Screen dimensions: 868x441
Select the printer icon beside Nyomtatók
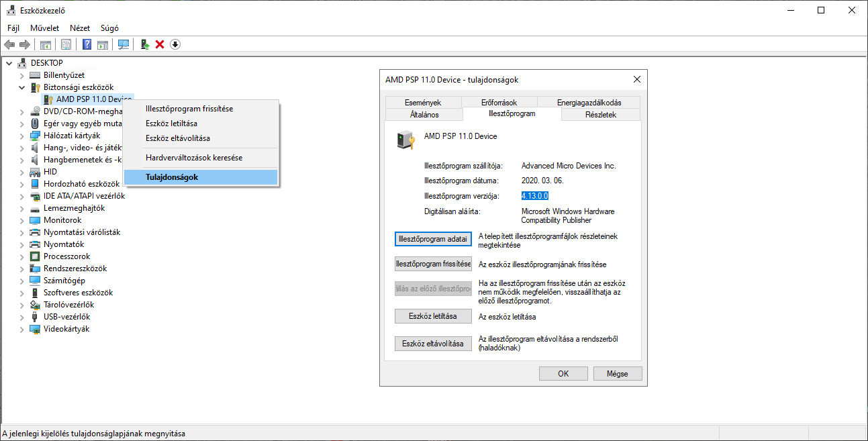click(x=35, y=244)
